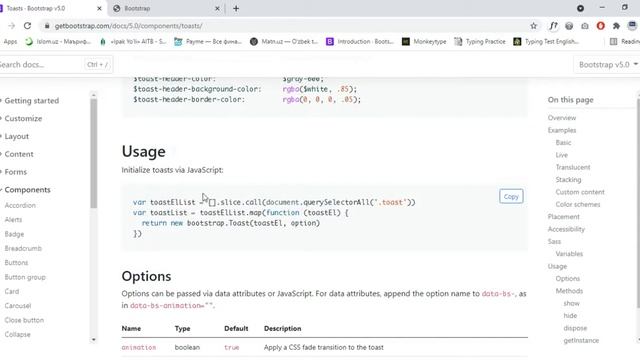
Task: Reload the page with the refresh icon
Action: click(27, 26)
